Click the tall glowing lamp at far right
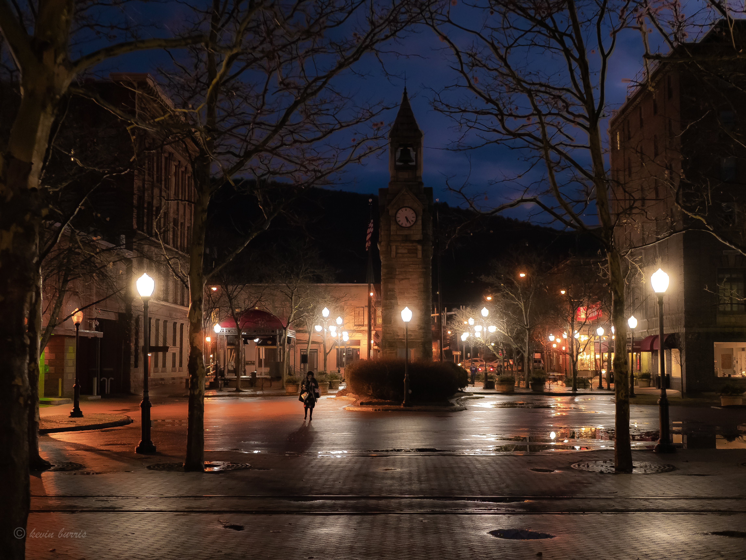 pos(660,281)
